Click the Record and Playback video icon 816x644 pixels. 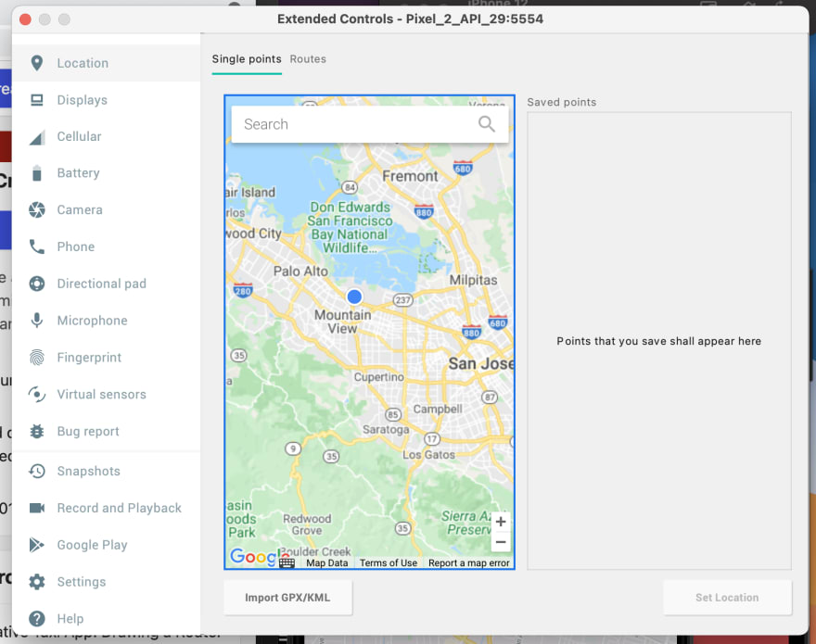coord(36,508)
